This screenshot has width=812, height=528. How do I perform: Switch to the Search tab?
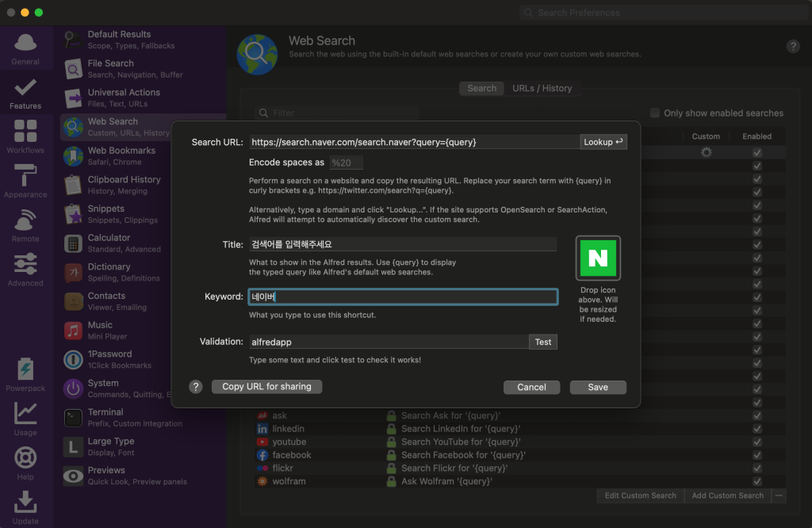point(481,89)
